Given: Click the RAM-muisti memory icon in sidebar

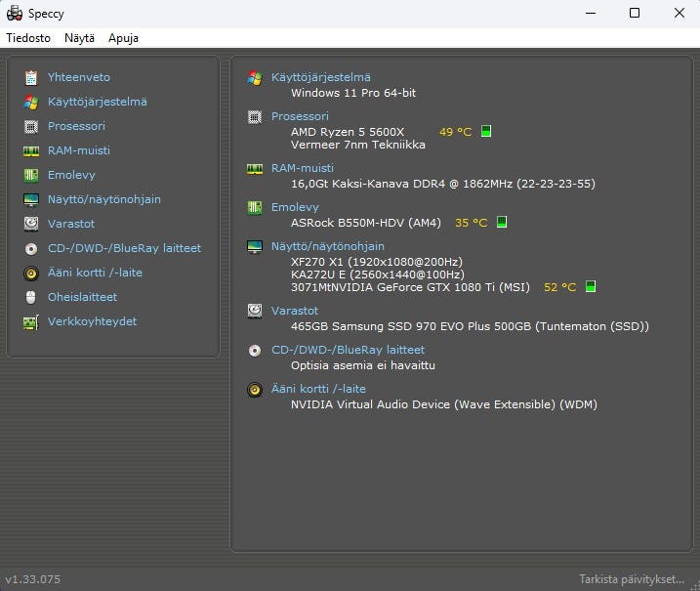Looking at the screenshot, I should [30, 150].
